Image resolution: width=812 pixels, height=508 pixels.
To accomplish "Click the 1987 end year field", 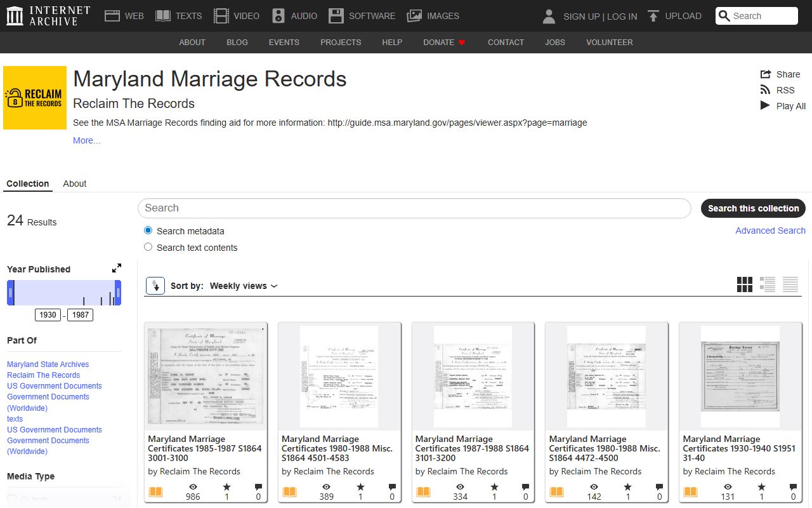I will click(x=80, y=314).
